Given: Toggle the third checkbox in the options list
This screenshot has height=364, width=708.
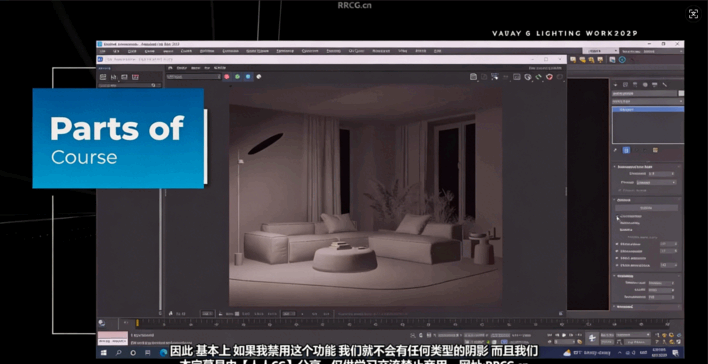Looking at the screenshot, I should [x=617, y=258].
